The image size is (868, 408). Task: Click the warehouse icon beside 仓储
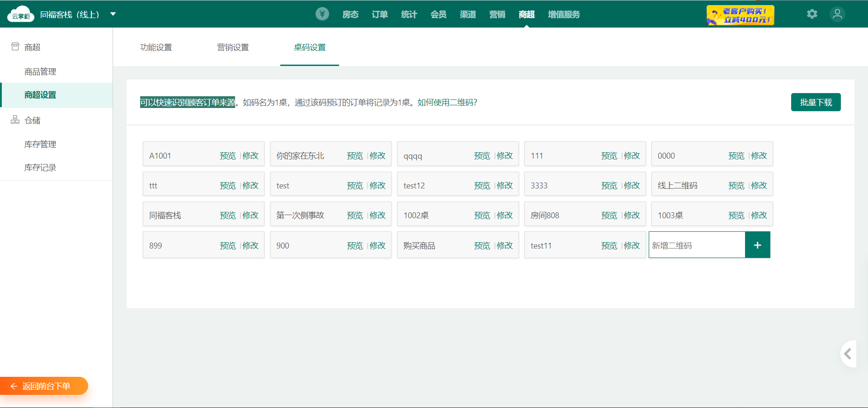pyautogui.click(x=15, y=120)
